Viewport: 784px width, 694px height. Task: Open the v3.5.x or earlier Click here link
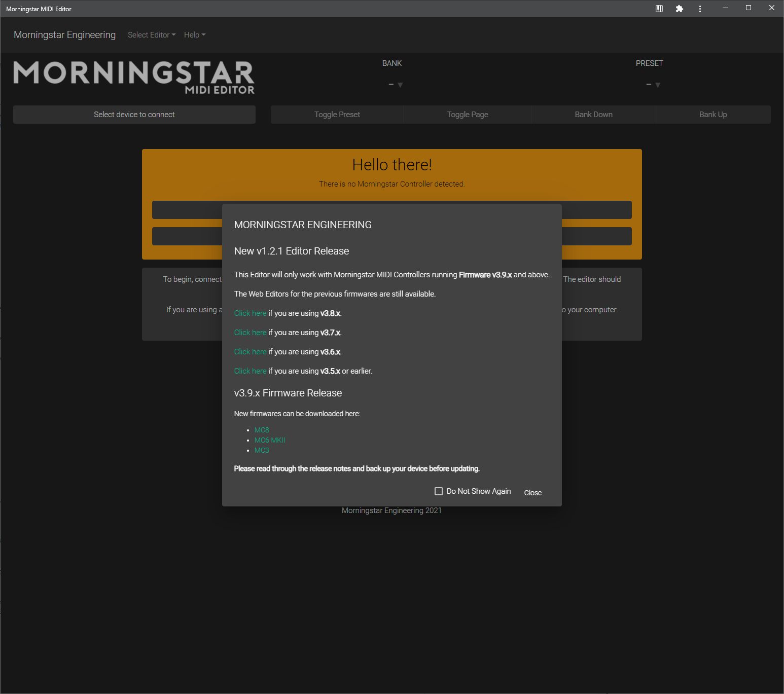250,371
